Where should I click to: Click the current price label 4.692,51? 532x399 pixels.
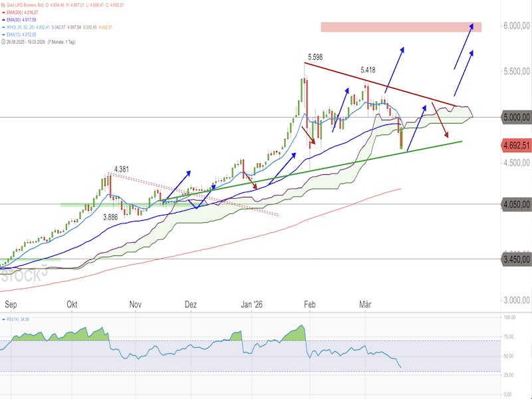tap(516, 146)
